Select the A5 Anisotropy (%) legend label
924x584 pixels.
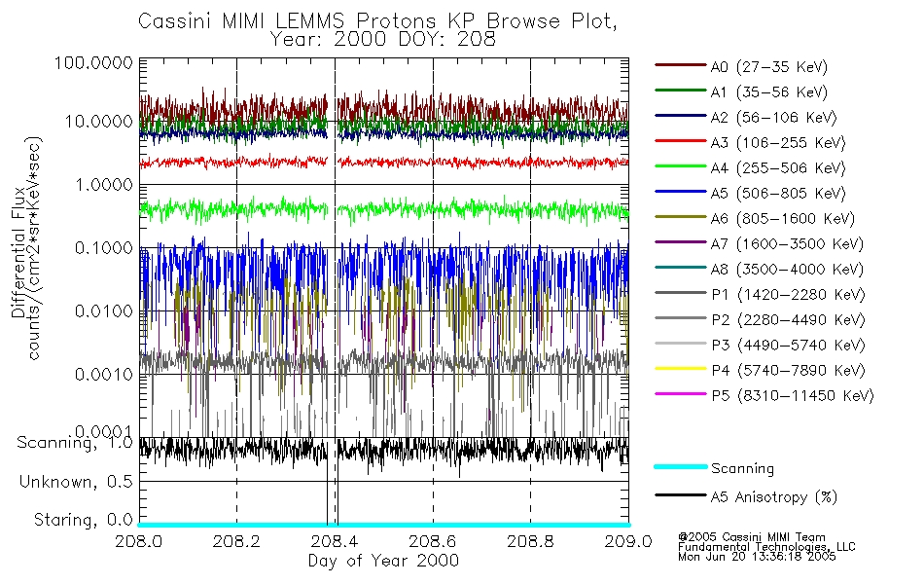(x=774, y=497)
